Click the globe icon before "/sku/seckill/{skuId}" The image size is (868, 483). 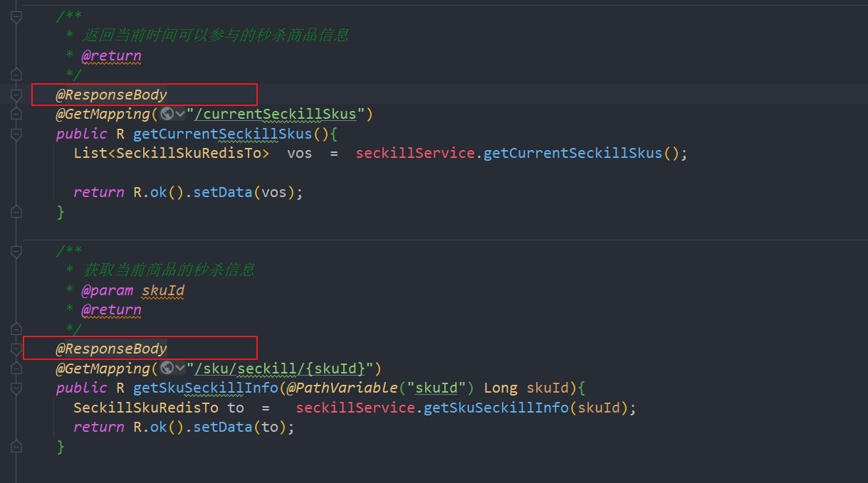167,368
